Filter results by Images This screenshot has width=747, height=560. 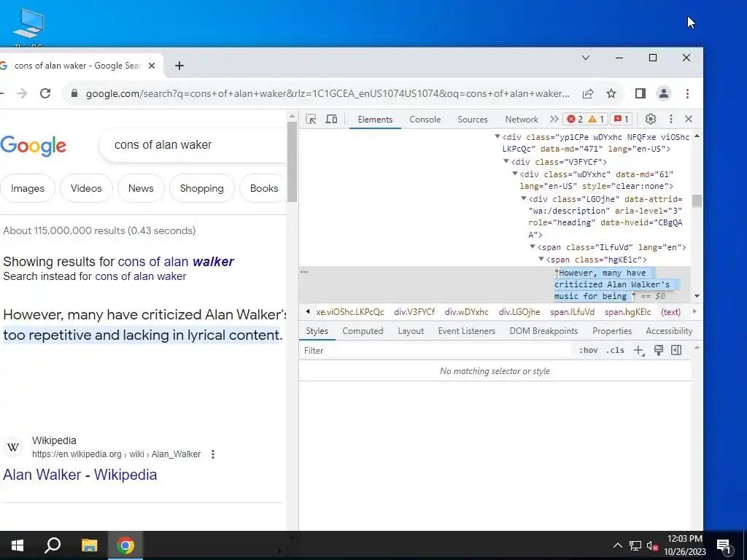coord(28,188)
